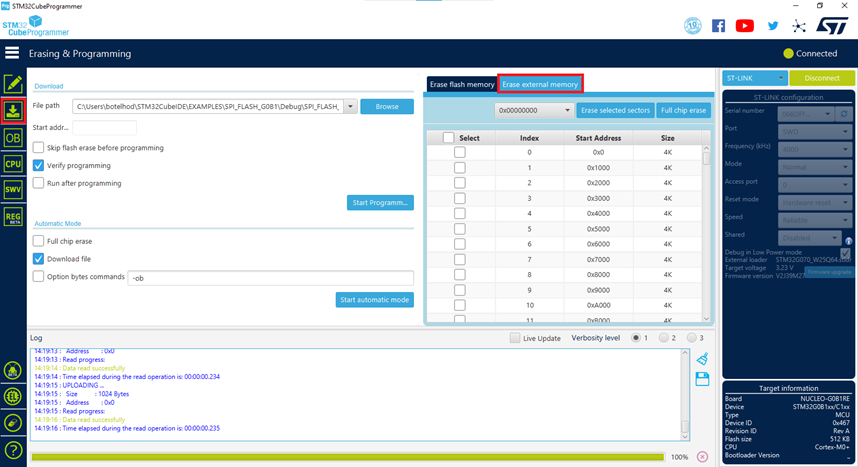This screenshot has height=467, width=858.
Task: Enable Option bytes commands checkbox
Action: point(38,276)
